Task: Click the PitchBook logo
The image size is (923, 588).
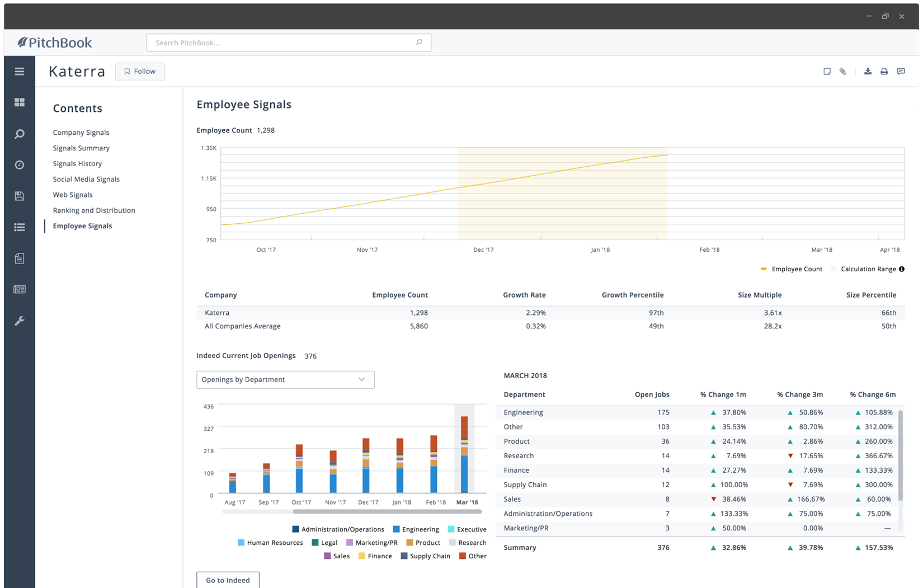Action: 54,43
